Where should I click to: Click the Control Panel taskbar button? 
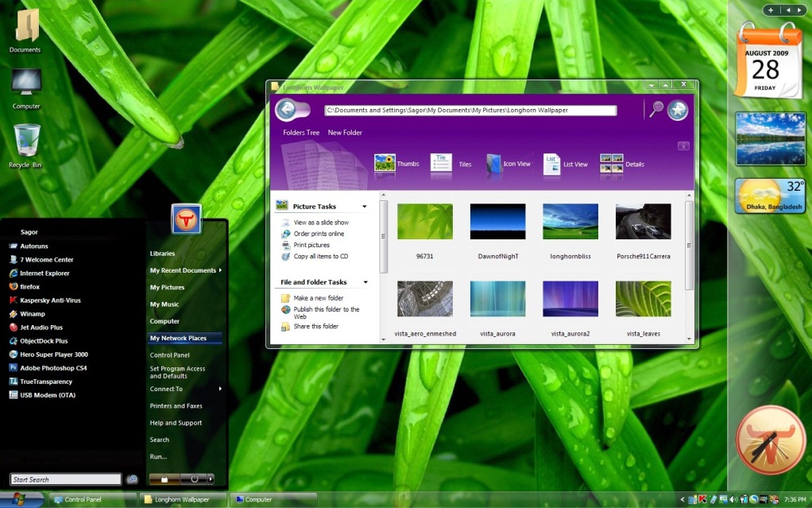coord(92,500)
